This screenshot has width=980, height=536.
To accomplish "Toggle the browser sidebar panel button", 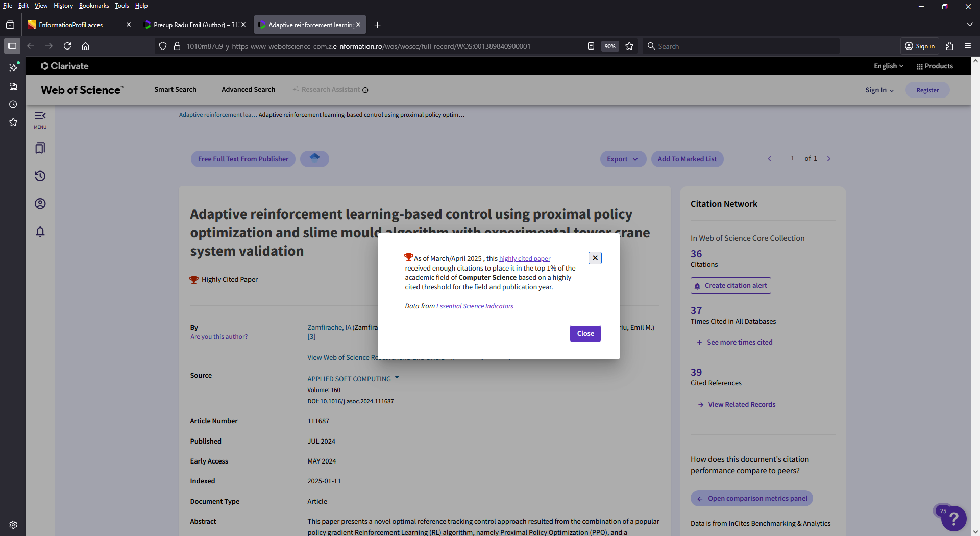I will tap(12, 46).
